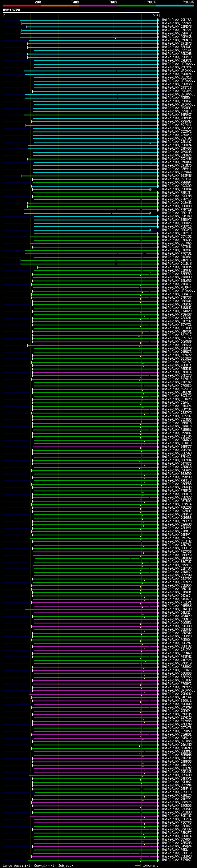Select the UniRef100_C5X4N6 label
Image resolution: width=197 pixels, height=868 pixels.
pyautogui.click(x=177, y=159)
